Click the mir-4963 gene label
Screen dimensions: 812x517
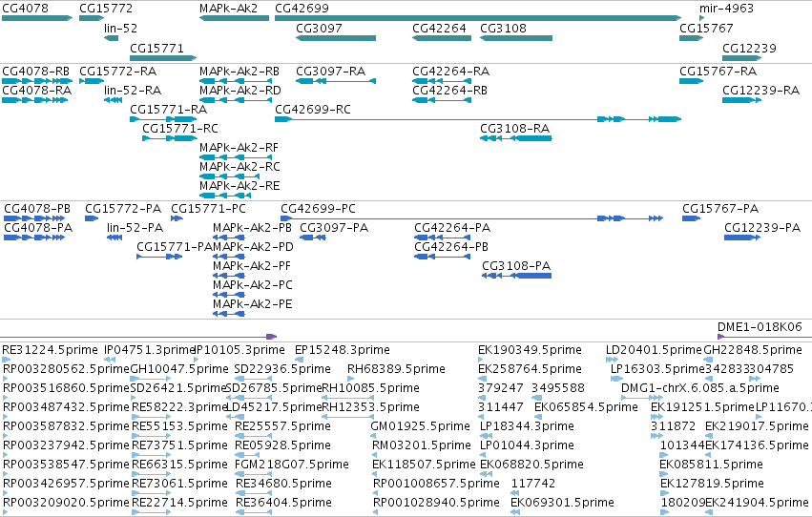tap(726, 9)
